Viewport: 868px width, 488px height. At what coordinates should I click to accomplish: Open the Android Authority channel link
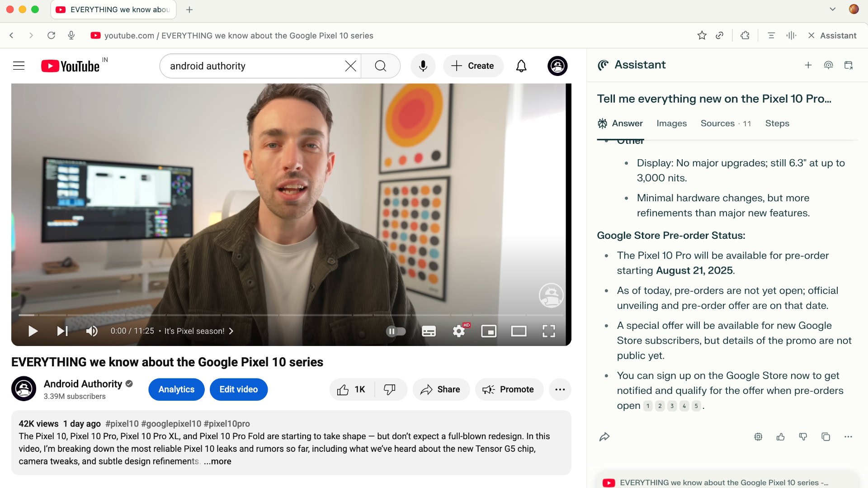pyautogui.click(x=83, y=384)
